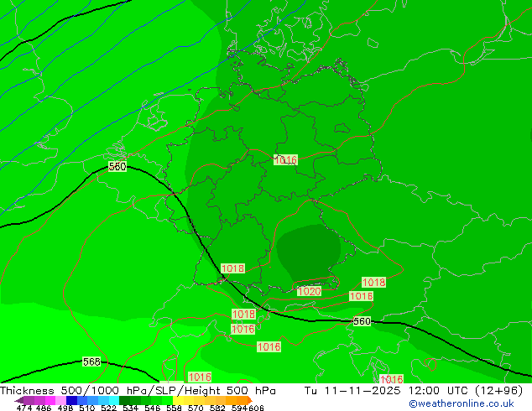Click the legend value 510

[87, 408]
